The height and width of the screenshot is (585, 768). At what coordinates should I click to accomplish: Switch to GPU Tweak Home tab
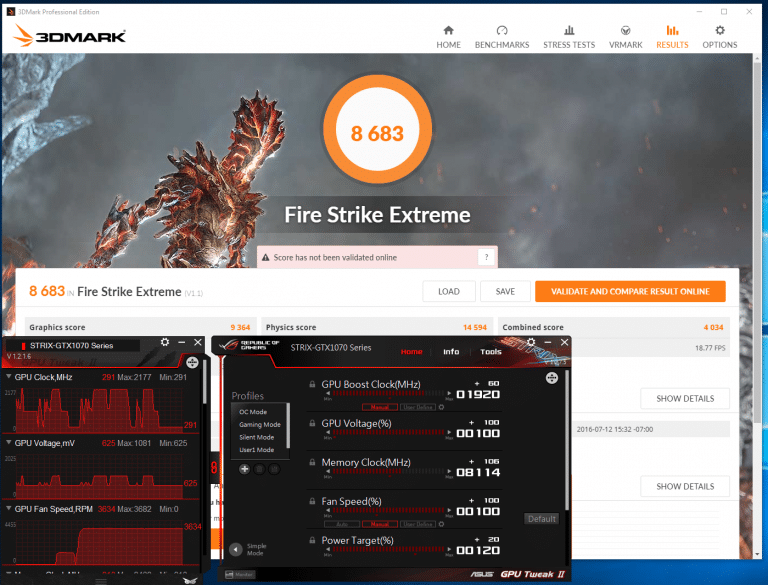[411, 352]
